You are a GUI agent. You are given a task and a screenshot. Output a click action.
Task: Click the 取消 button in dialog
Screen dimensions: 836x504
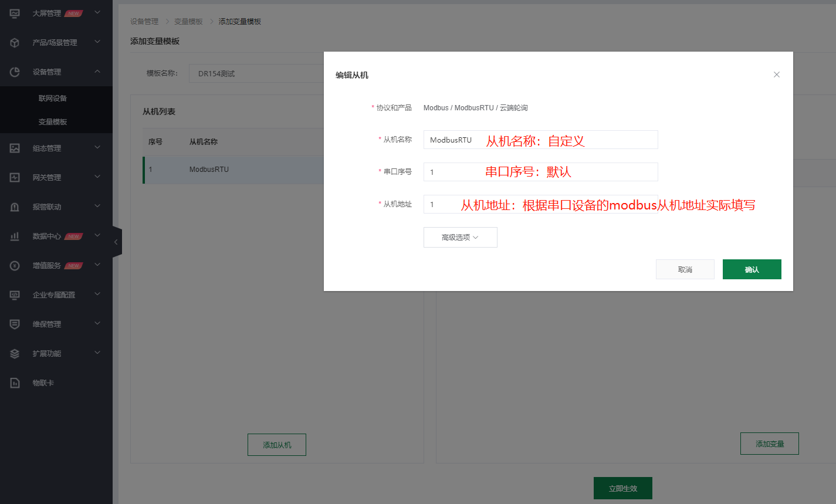pyautogui.click(x=685, y=269)
